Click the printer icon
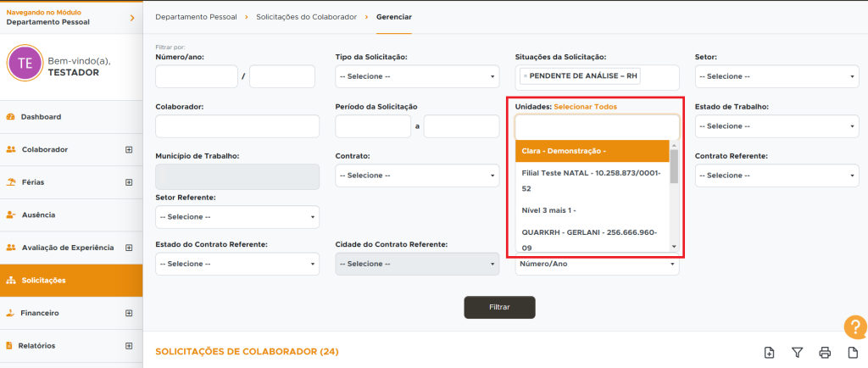The image size is (868, 368). click(825, 353)
